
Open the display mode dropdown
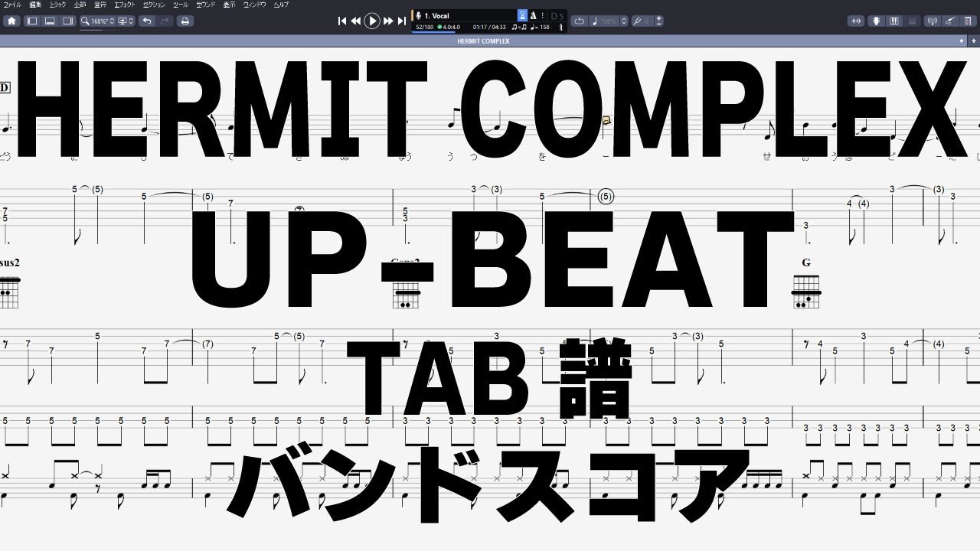point(126,21)
